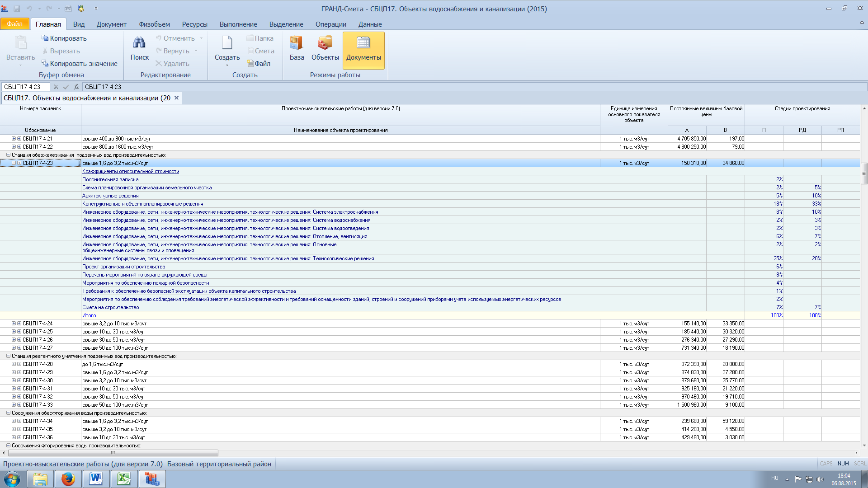Switch to Объекты work mode
Screen dimensions: 868x488
click(x=325, y=43)
